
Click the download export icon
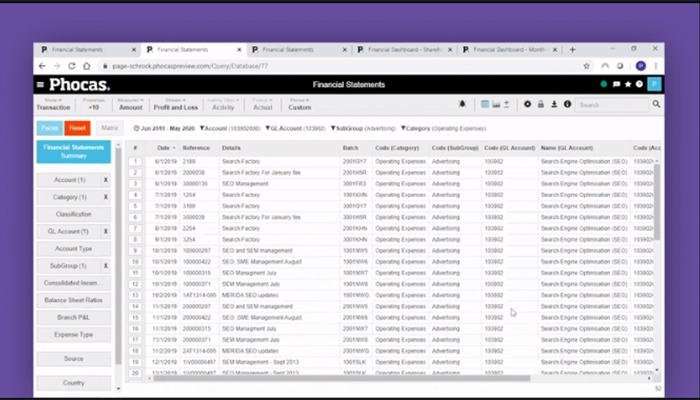[554, 104]
